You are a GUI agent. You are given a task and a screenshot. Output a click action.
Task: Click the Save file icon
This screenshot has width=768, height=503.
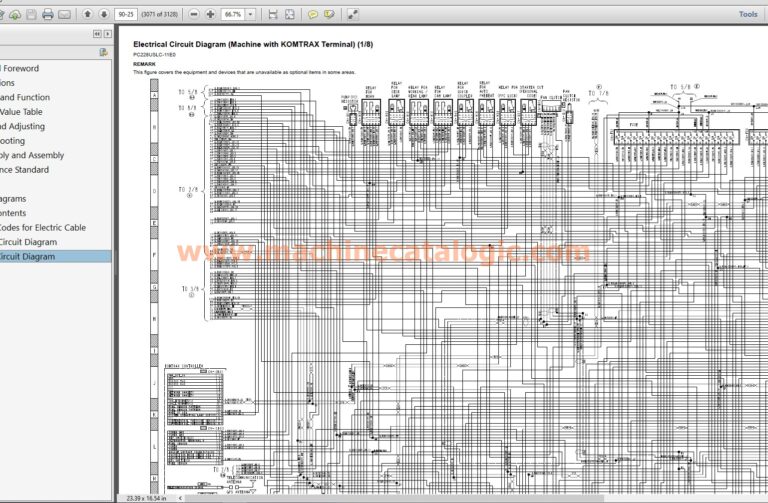point(31,15)
